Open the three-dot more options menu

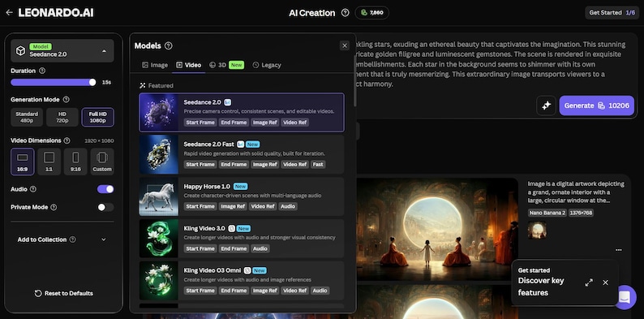[619, 250]
